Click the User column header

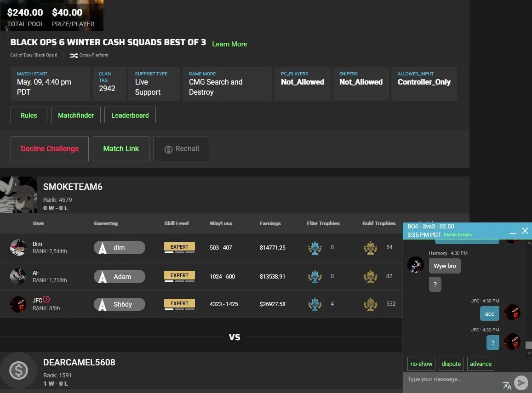[38, 223]
